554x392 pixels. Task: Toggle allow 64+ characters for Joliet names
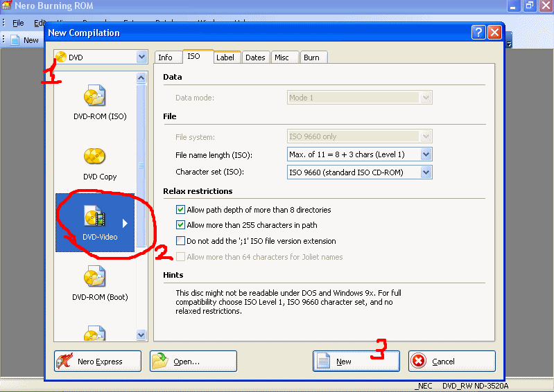coord(180,256)
